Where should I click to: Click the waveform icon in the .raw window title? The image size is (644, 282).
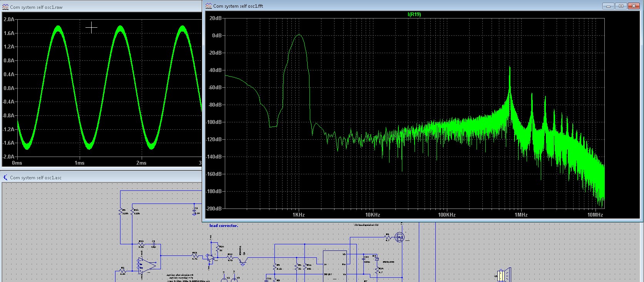coord(5,7)
